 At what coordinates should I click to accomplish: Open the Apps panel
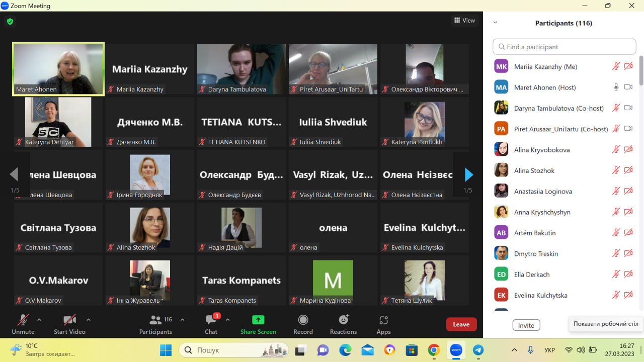point(383,324)
